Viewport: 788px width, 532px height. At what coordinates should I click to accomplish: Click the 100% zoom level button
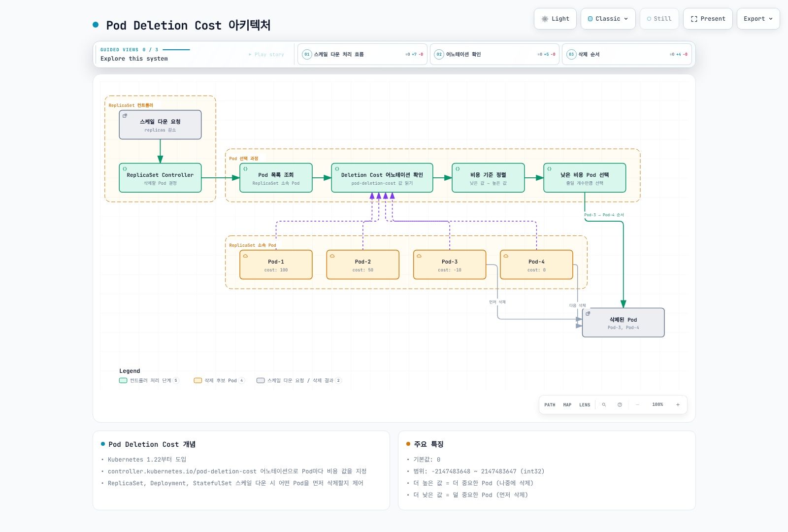657,405
